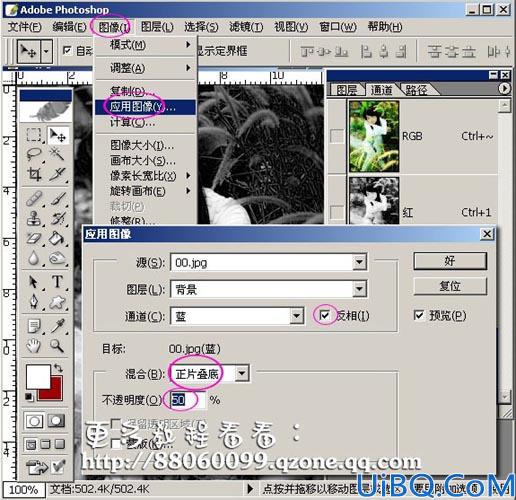This screenshot has width=516, height=500.
Task: Select the Path Selection tool
Action: [34, 282]
